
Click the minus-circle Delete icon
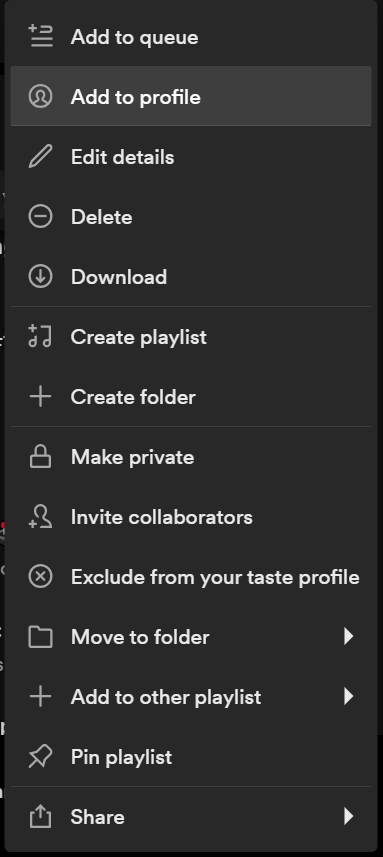pyautogui.click(x=40, y=216)
